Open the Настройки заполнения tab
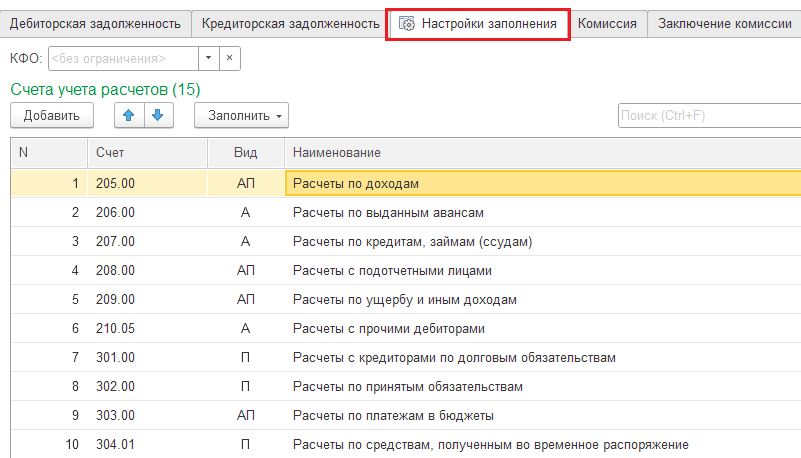The width and height of the screenshot is (801, 458). (x=478, y=23)
